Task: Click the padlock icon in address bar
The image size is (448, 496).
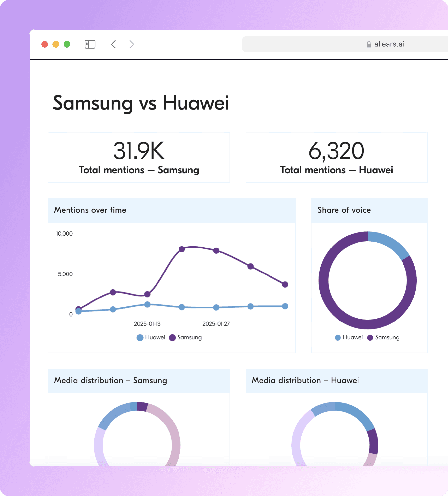Action: tap(369, 44)
